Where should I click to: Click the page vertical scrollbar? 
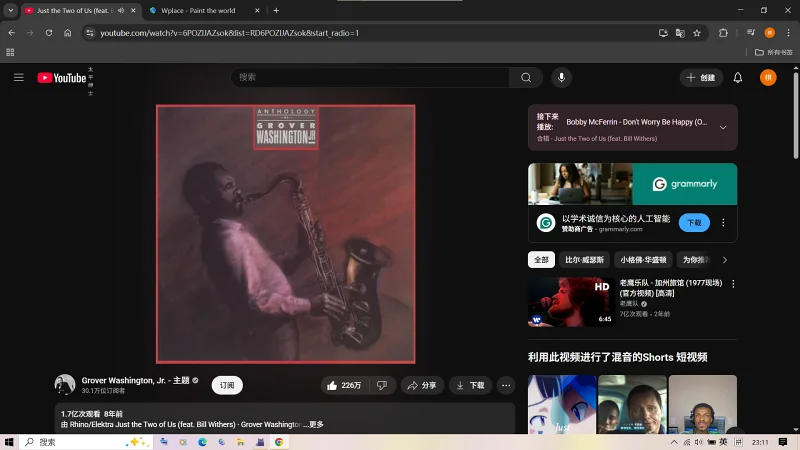(x=795, y=117)
